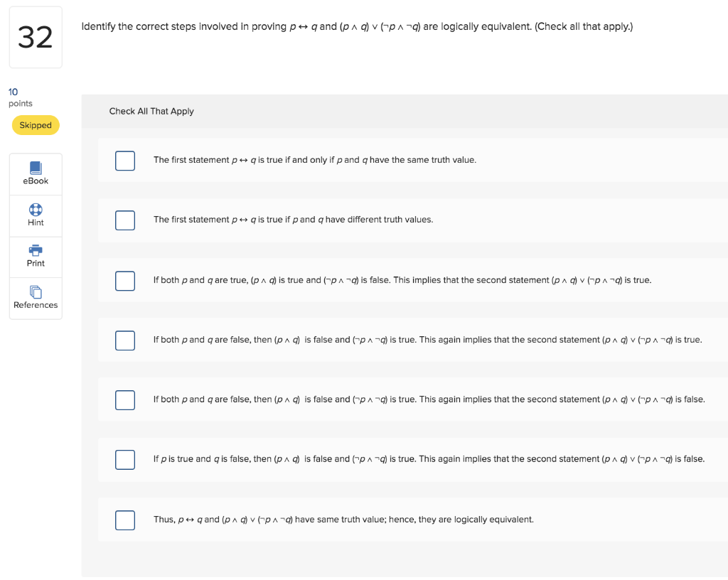Check the 'both false implies second statement false' option
728x580 pixels.
[x=124, y=400]
